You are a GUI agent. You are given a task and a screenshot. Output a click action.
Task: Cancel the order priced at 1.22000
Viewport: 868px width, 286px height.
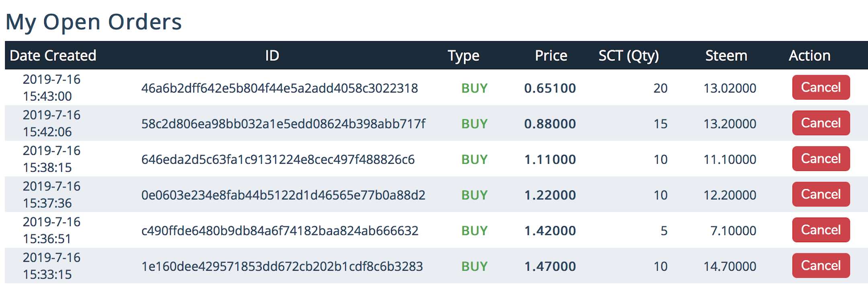click(x=821, y=194)
